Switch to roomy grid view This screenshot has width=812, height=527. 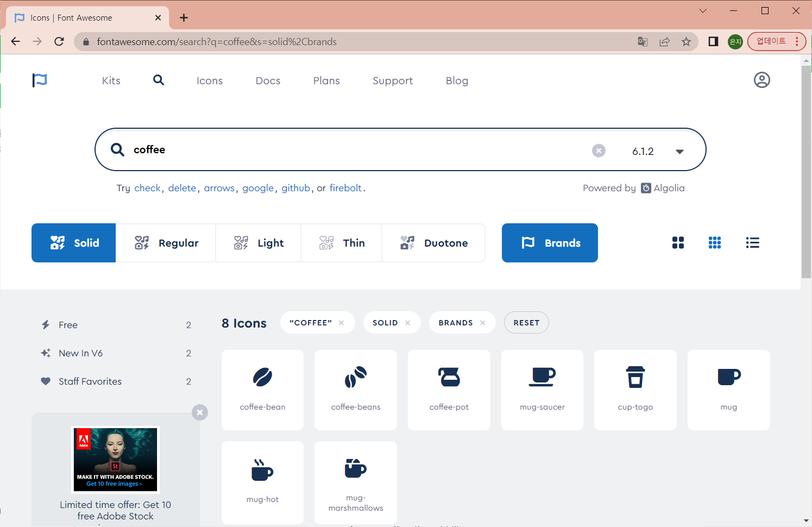(x=678, y=243)
